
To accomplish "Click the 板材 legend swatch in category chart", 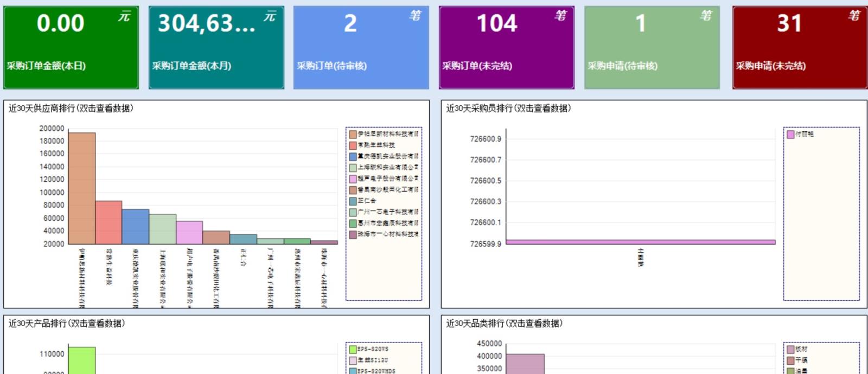I will [790, 350].
